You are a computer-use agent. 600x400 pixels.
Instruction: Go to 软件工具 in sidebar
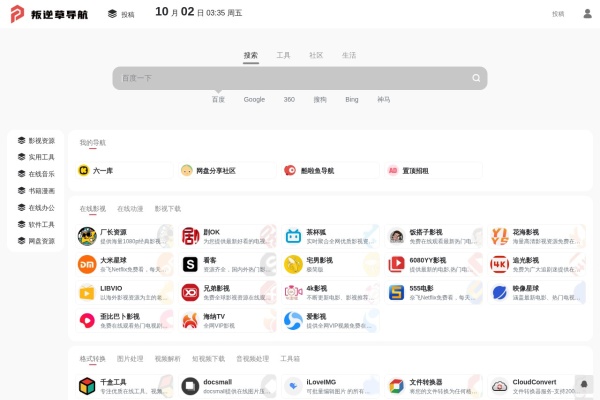click(36, 224)
